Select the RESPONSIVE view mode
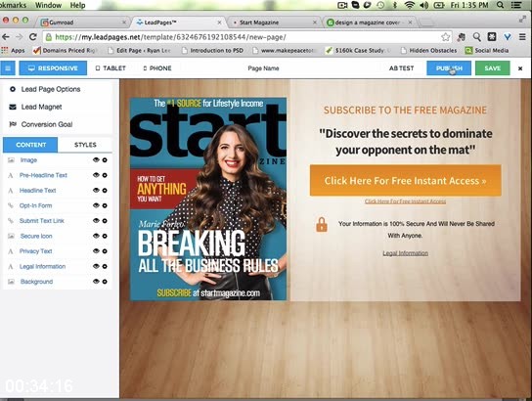532x401 pixels. (53, 68)
